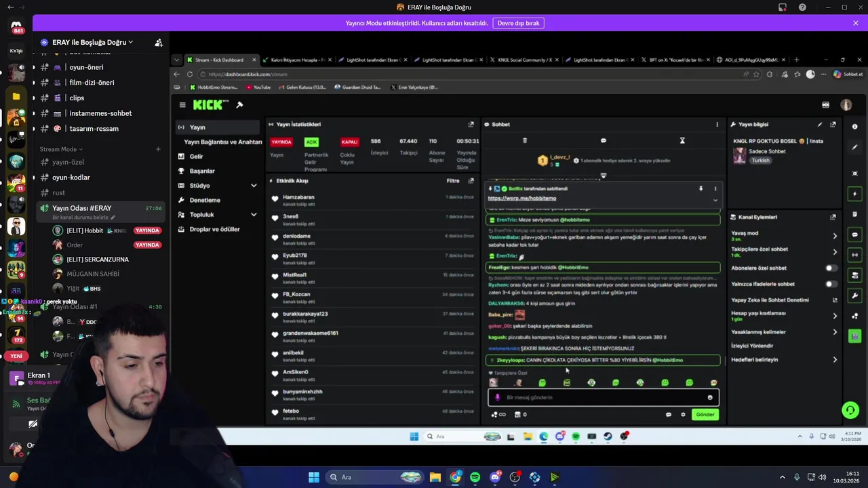Open the Sohbet panel three-dot menu

tap(717, 124)
